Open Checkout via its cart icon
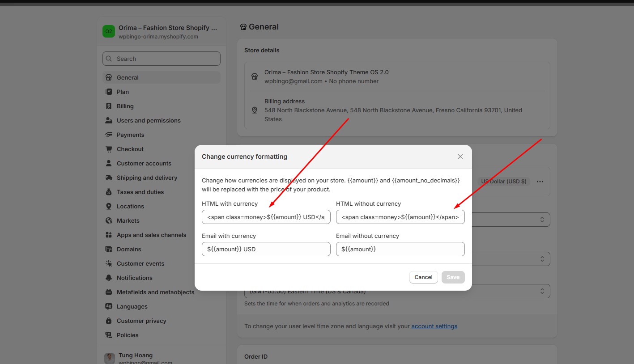 [109, 149]
